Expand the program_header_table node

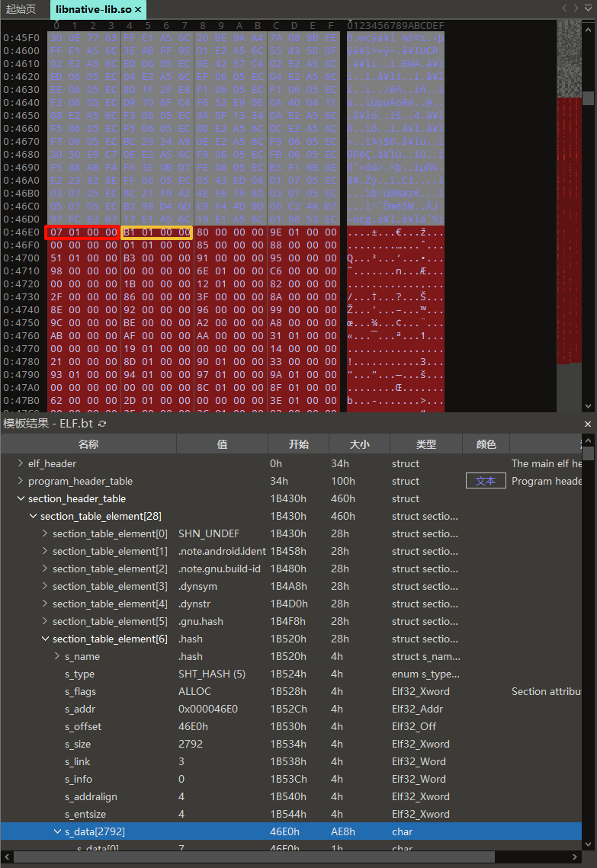pyautogui.click(x=21, y=481)
